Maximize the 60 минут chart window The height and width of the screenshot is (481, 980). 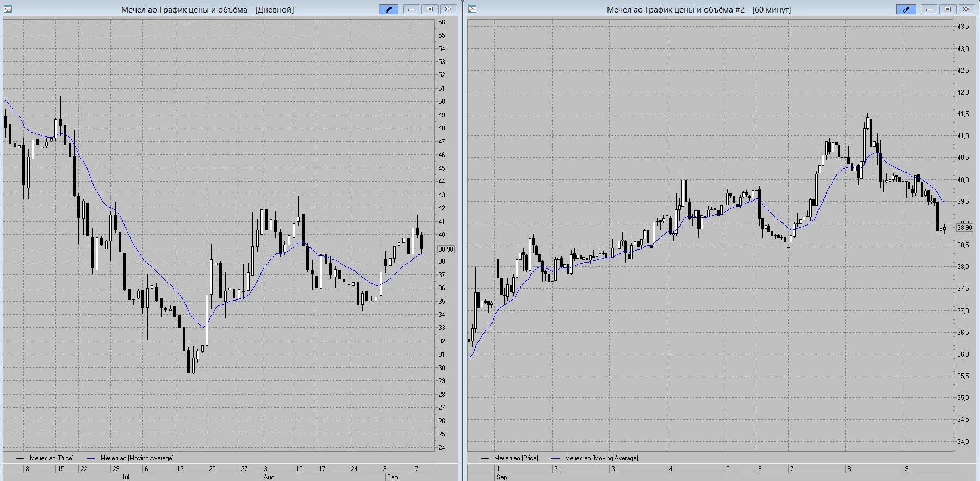pyautogui.click(x=947, y=9)
